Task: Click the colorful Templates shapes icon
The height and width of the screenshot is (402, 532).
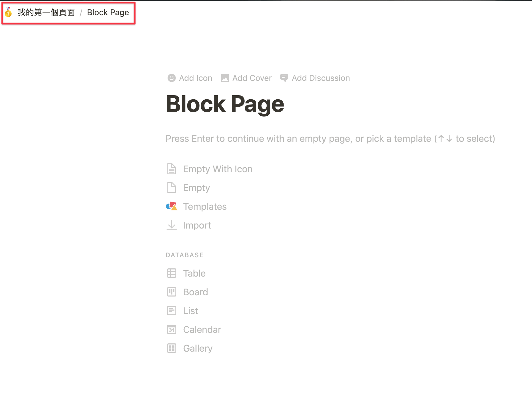Action: [171, 206]
